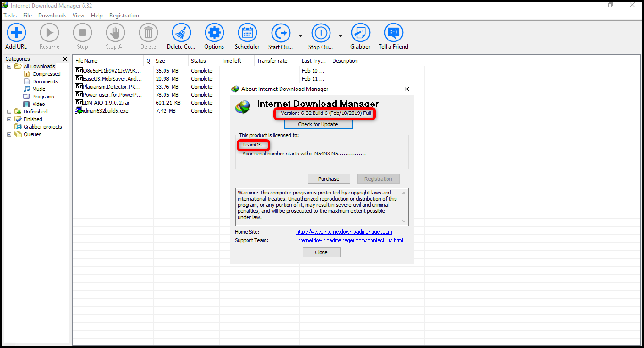Select Grabber projects category

pyautogui.click(x=42, y=127)
